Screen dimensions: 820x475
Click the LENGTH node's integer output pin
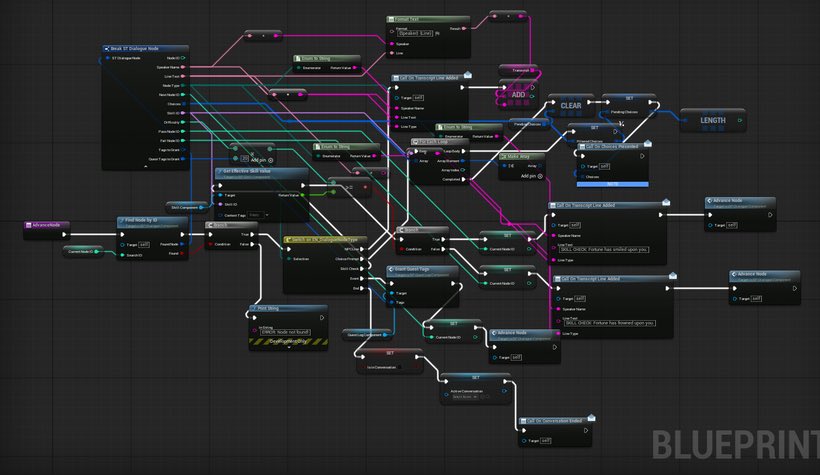click(739, 120)
